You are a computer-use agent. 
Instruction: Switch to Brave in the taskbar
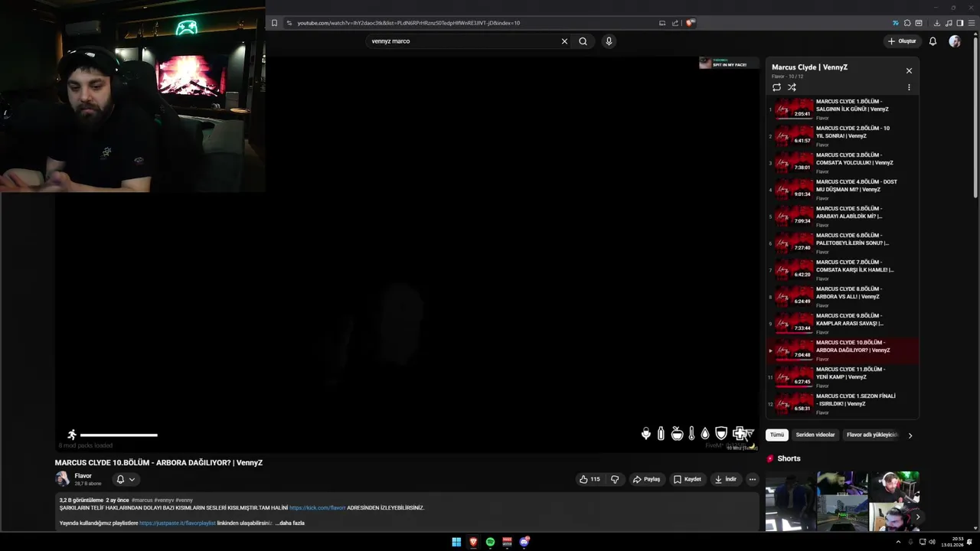[473, 542]
